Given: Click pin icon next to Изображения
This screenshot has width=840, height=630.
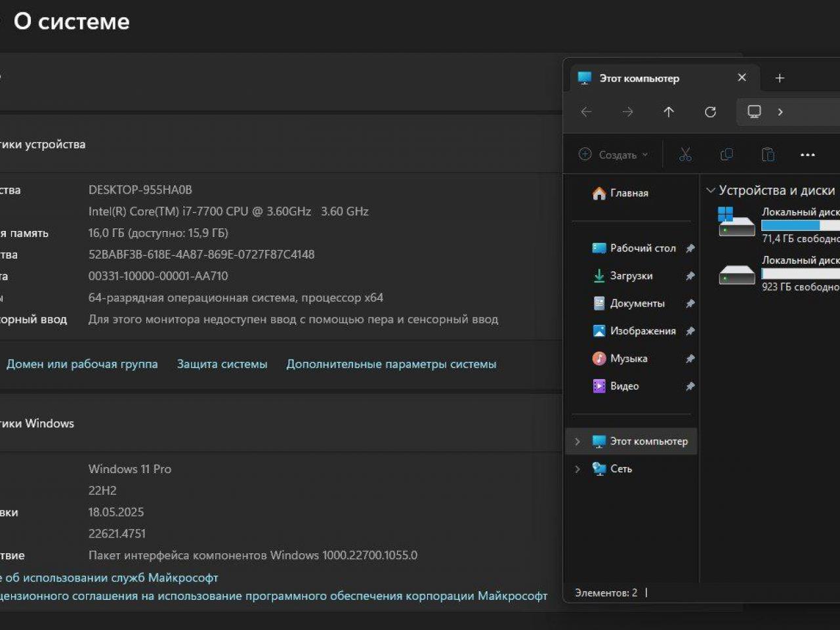Looking at the screenshot, I should tap(690, 331).
